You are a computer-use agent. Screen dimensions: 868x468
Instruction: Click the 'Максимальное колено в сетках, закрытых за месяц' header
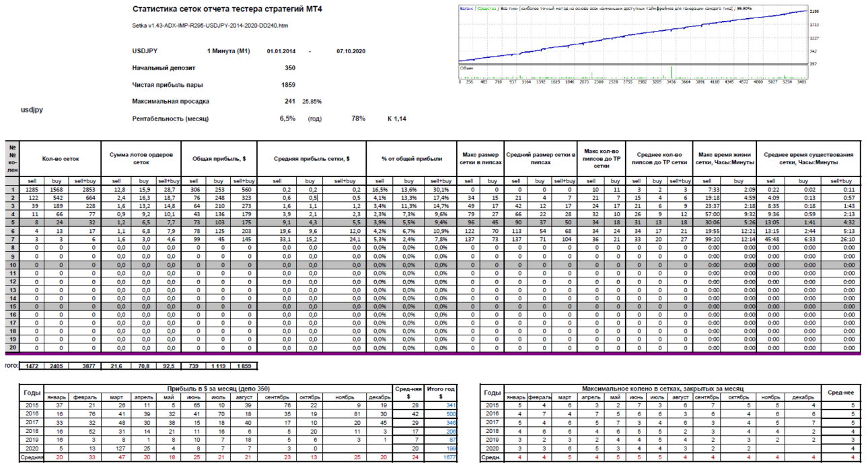point(662,389)
